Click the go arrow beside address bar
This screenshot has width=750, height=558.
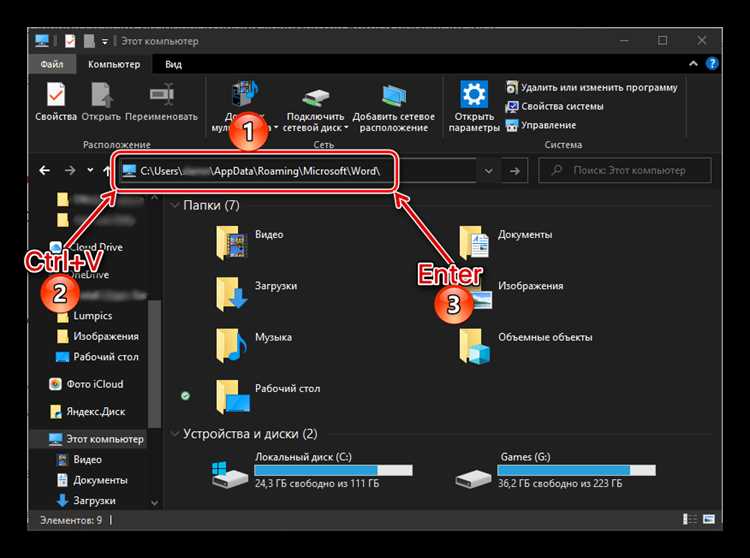click(x=515, y=171)
